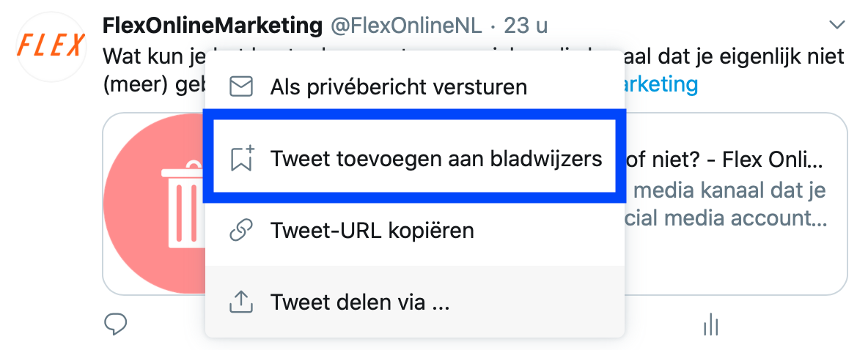Click the bookmark-plus icon in the menu

pos(241,158)
